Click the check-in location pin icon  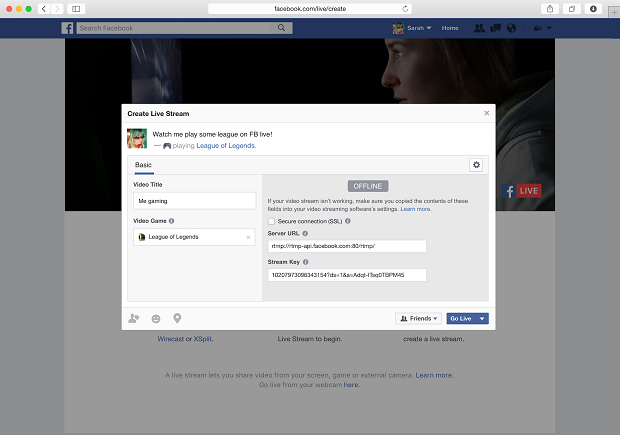click(x=177, y=318)
